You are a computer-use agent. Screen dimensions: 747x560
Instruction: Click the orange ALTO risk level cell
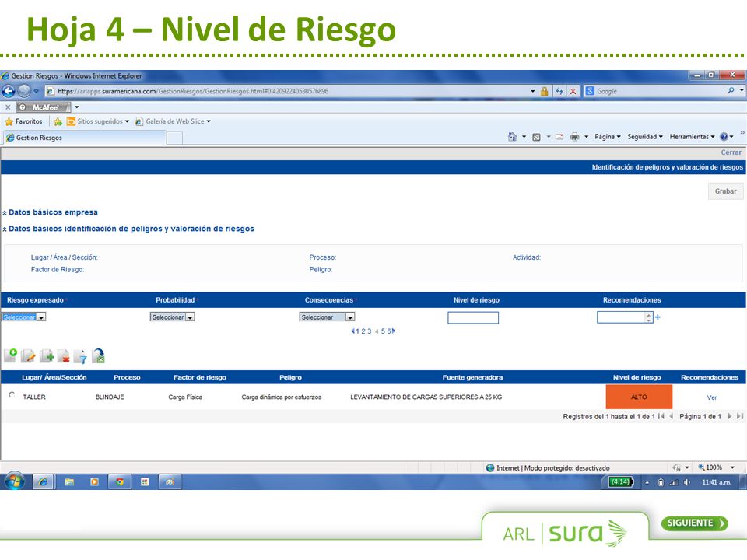click(x=639, y=397)
